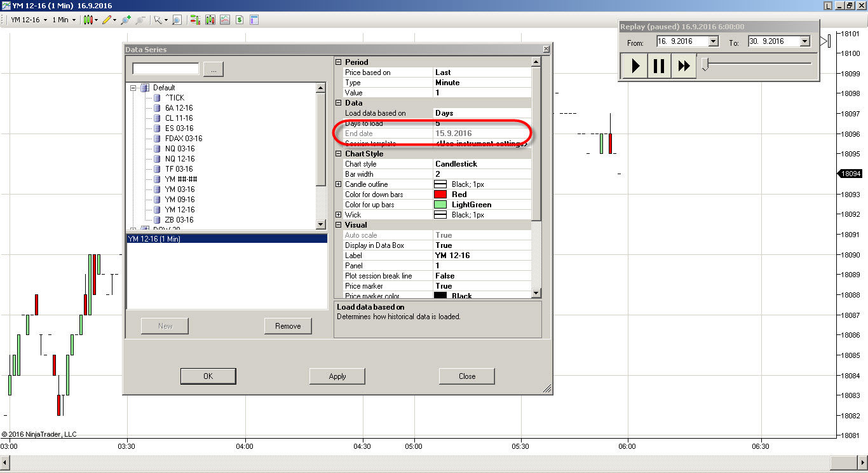Fast forward the market replay
The width and height of the screenshot is (868, 473).
click(x=684, y=65)
